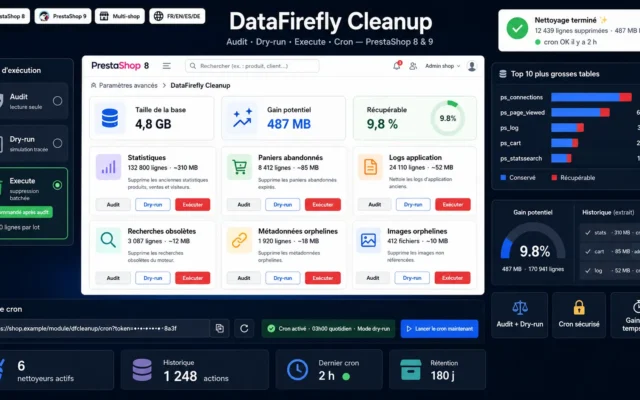The image size is (640, 400).
Task: Click the 4,8 GB database size value
Action: coord(153,124)
